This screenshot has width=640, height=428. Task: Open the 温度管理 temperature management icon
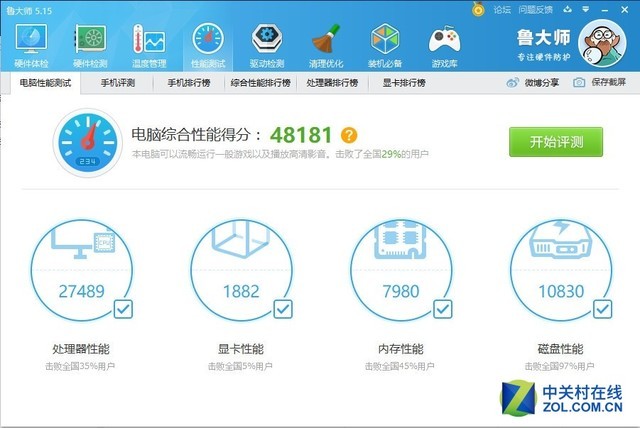tap(149, 45)
